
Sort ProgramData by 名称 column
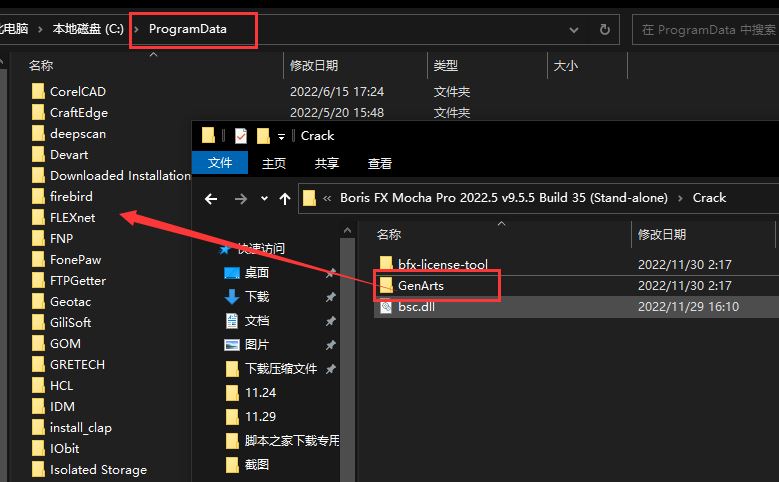tap(41, 65)
